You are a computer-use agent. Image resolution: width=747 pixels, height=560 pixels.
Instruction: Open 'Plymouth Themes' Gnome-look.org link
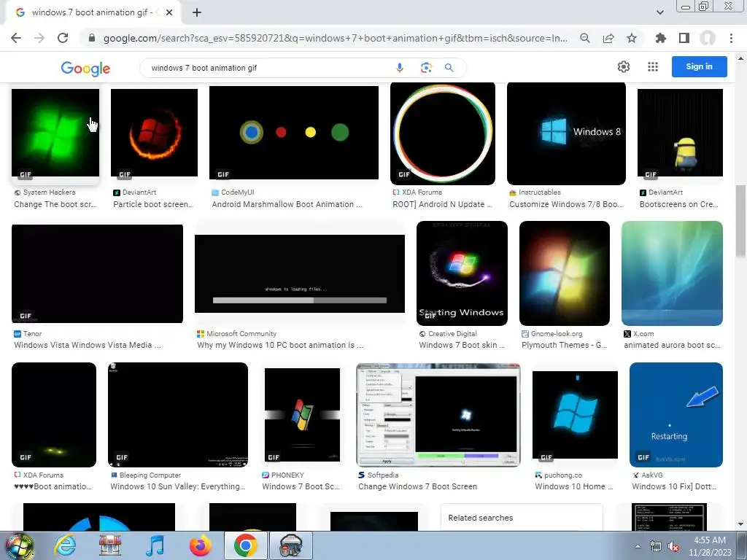(564, 345)
